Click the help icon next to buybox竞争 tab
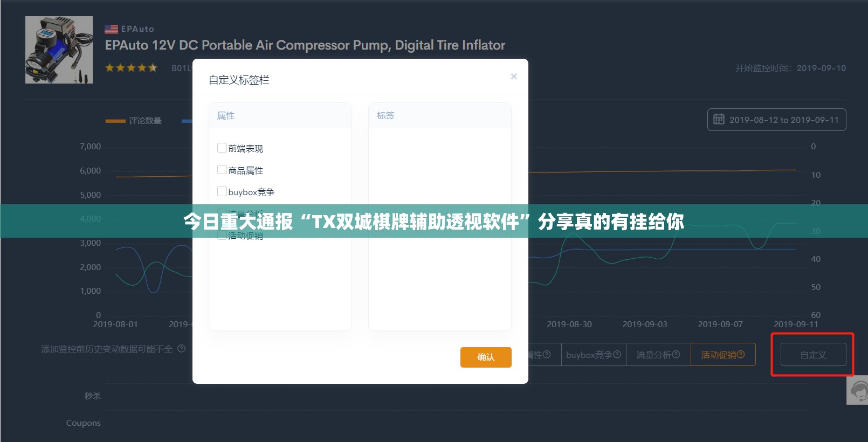This screenshot has width=868, height=442. [x=617, y=355]
